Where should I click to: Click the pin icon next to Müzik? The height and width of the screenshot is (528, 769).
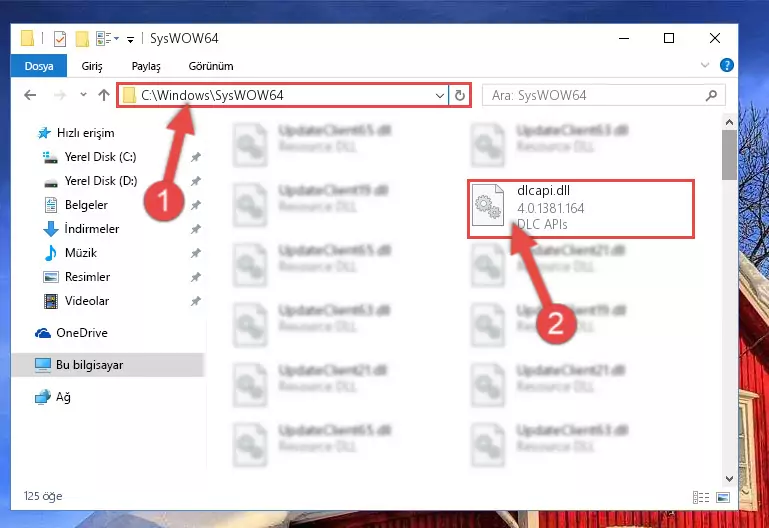(x=196, y=253)
